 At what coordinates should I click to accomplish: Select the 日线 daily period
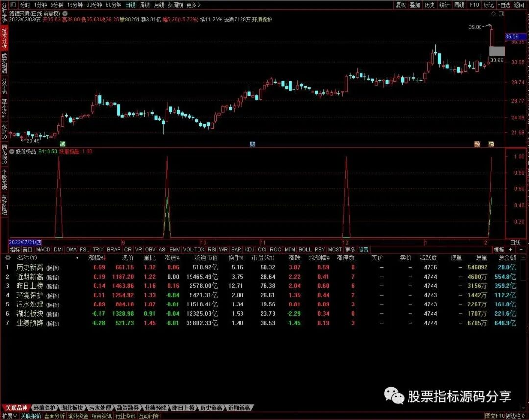pos(131,5)
